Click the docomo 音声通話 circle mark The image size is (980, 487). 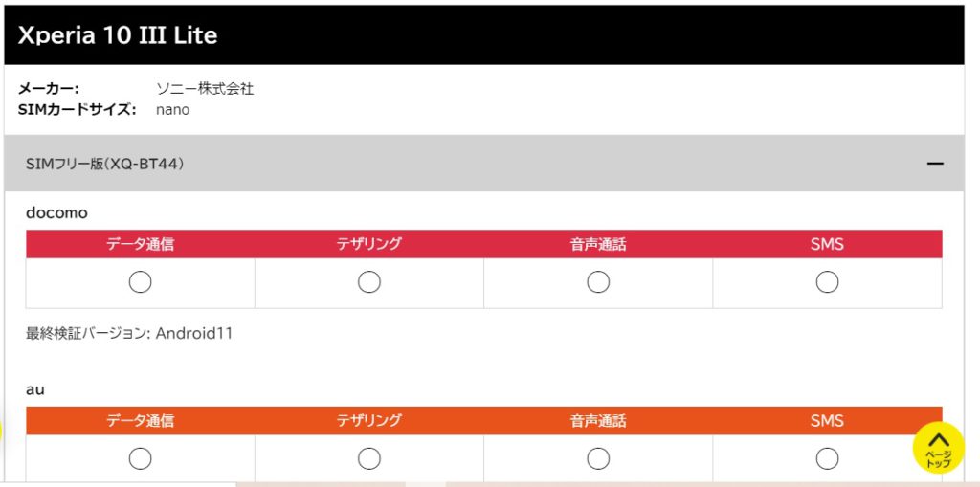(x=598, y=282)
